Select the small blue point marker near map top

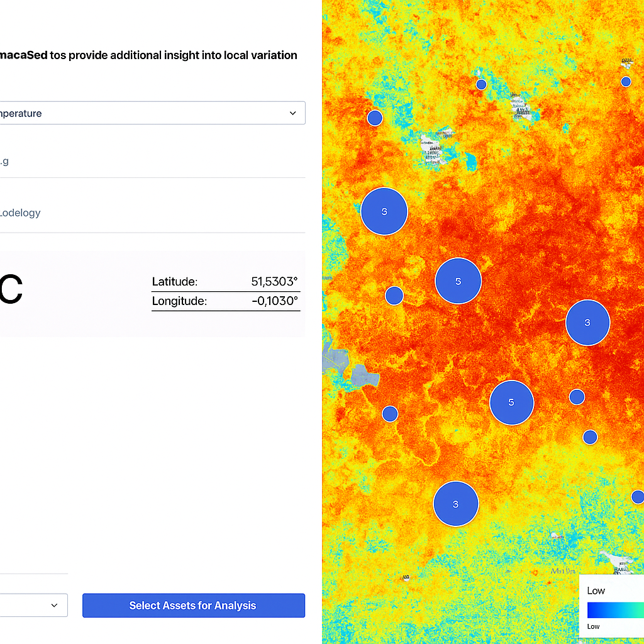coord(481,84)
